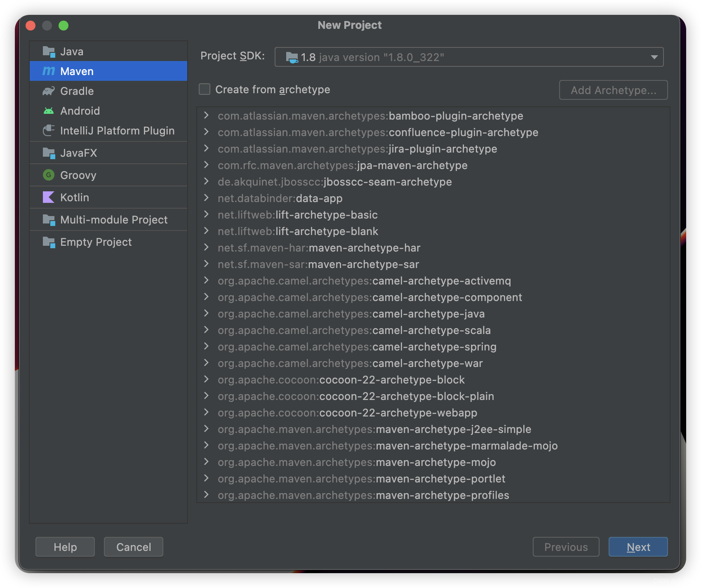Select Gradle project type label
This screenshot has width=701, height=588.
click(x=77, y=91)
